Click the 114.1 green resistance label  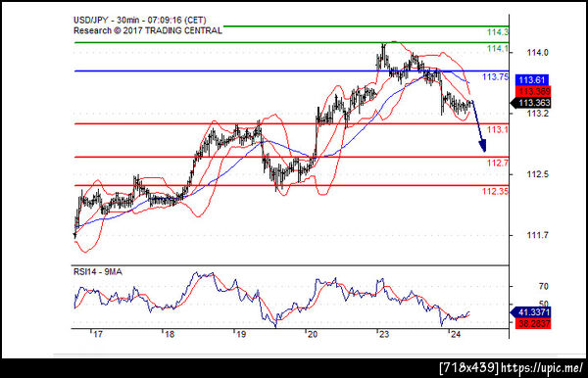[498, 49]
